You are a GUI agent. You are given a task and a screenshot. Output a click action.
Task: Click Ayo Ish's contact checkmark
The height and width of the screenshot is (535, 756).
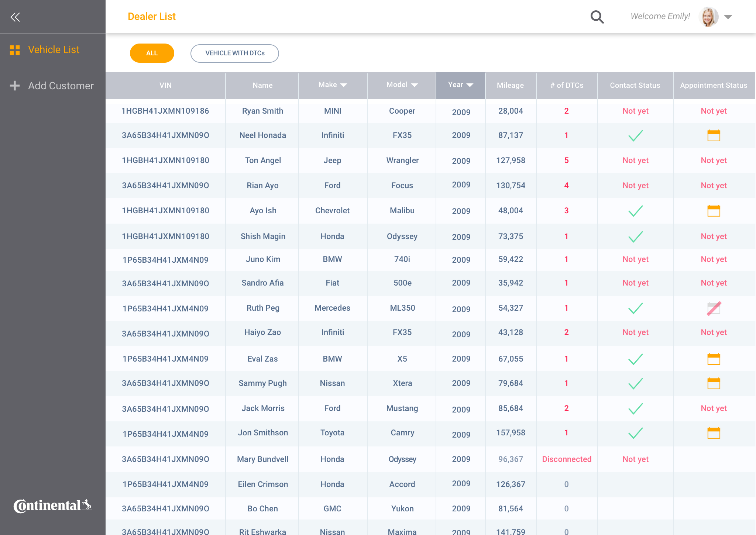[635, 211]
